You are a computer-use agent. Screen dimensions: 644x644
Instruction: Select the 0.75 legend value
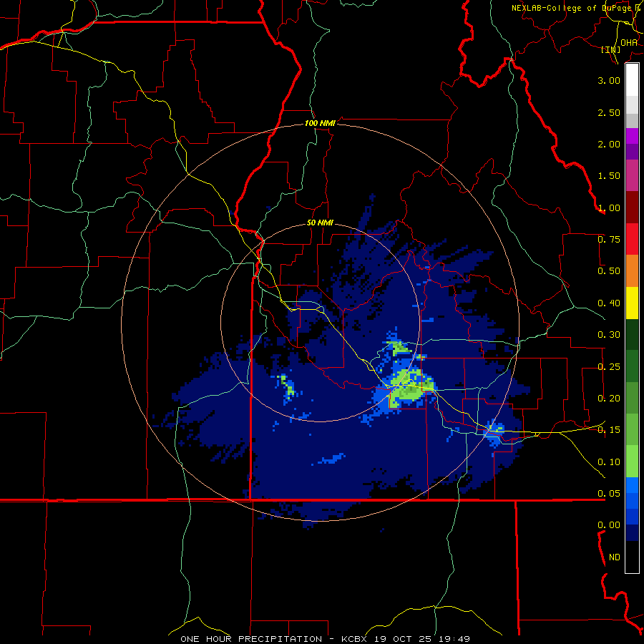[x=609, y=240]
